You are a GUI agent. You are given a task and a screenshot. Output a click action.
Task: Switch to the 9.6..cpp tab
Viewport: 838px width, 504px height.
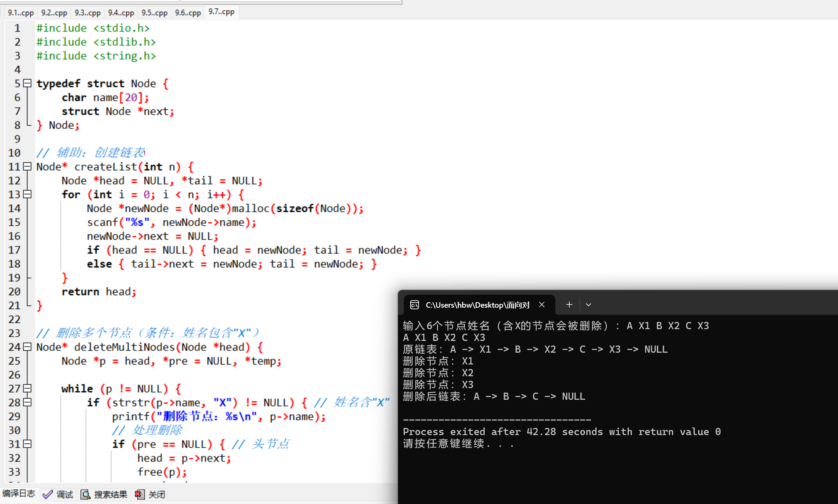(188, 13)
